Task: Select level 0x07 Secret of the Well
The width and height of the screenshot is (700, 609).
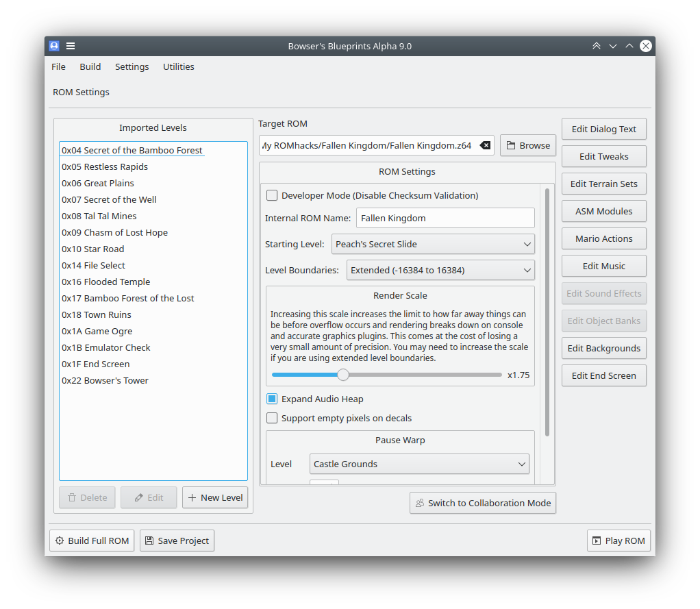Action: 153,199
